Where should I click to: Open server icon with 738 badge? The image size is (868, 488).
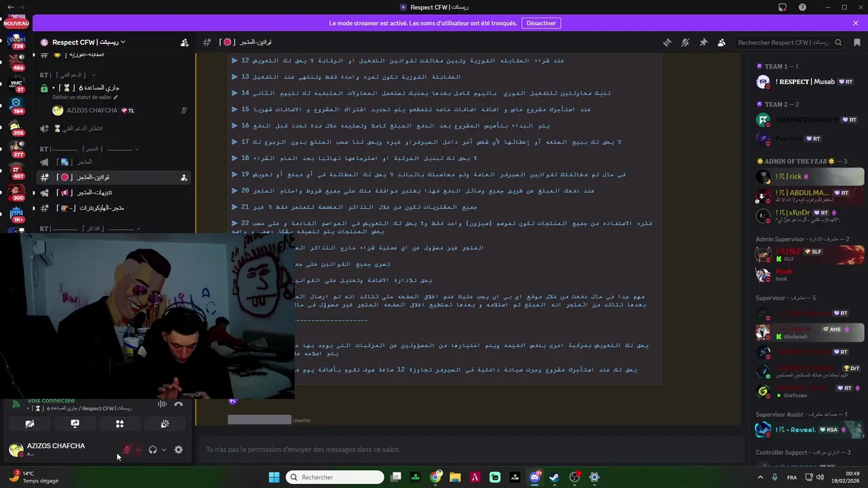click(x=16, y=41)
